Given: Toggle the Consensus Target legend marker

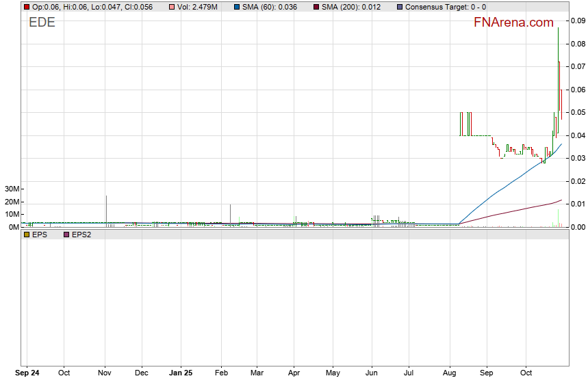Looking at the screenshot, I should [400, 7].
